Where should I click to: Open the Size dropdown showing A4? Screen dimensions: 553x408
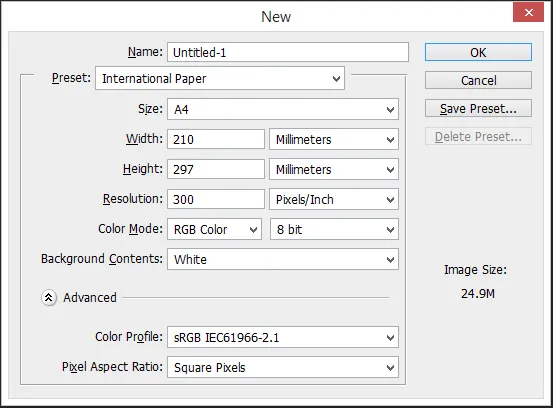click(283, 109)
